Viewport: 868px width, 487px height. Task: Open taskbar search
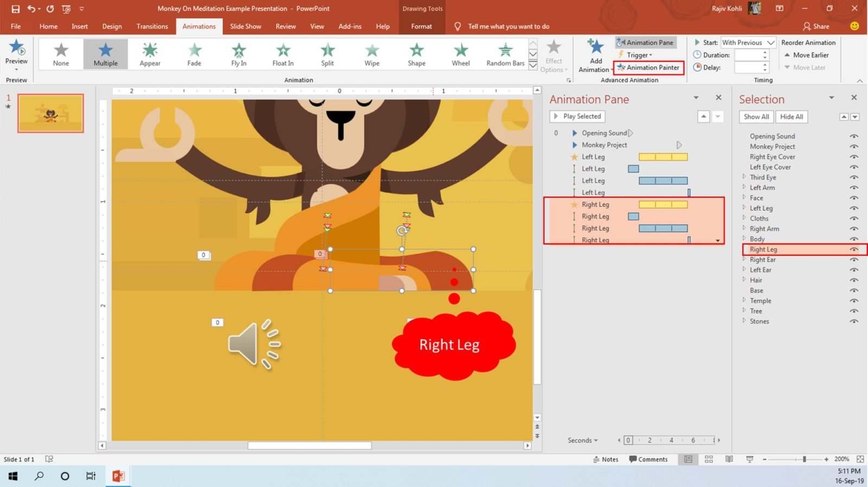pos(39,476)
